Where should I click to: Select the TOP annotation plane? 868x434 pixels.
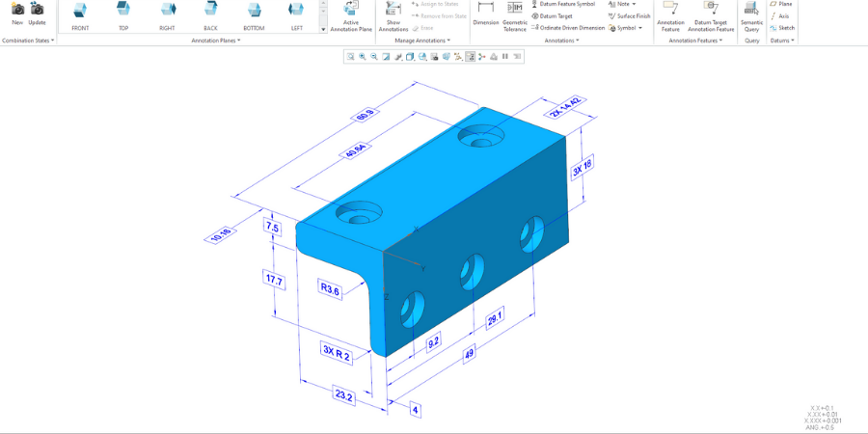coord(123,13)
